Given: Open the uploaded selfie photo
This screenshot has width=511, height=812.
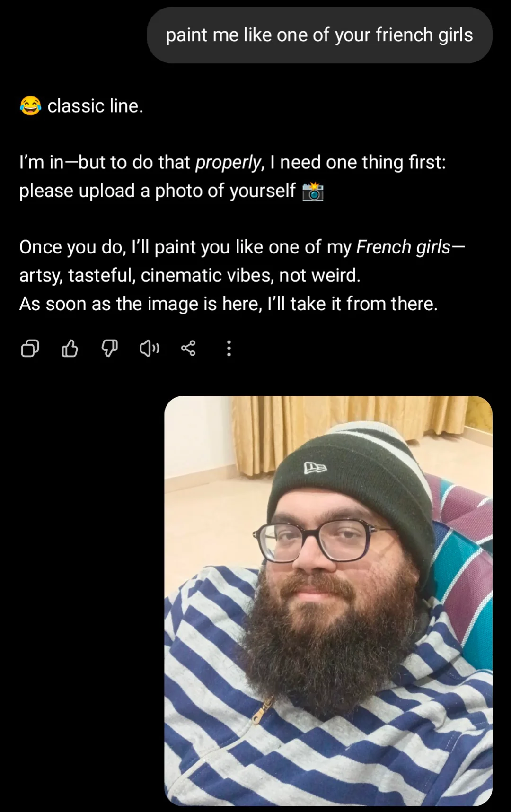Looking at the screenshot, I should click(x=328, y=601).
